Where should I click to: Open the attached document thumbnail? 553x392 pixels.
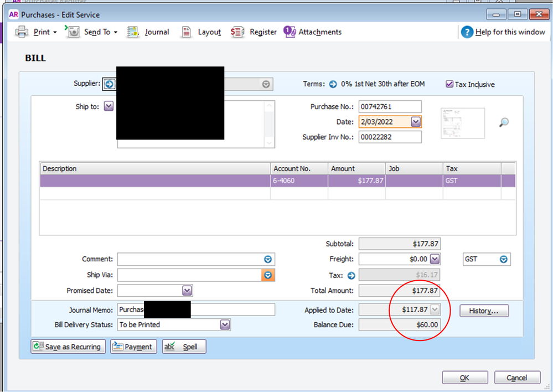463,123
